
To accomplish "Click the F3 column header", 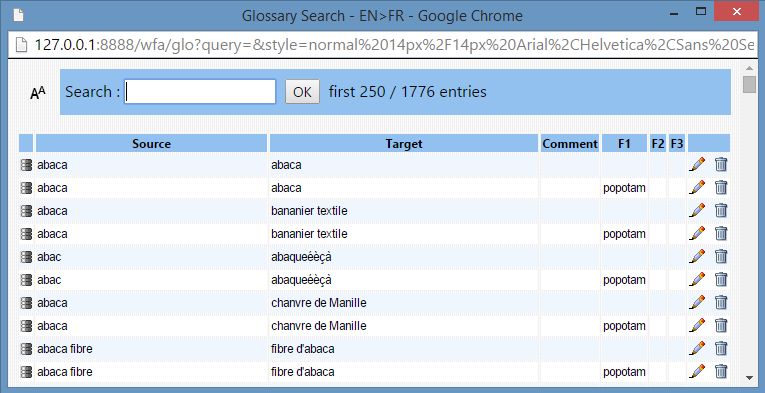I will coord(677,143).
